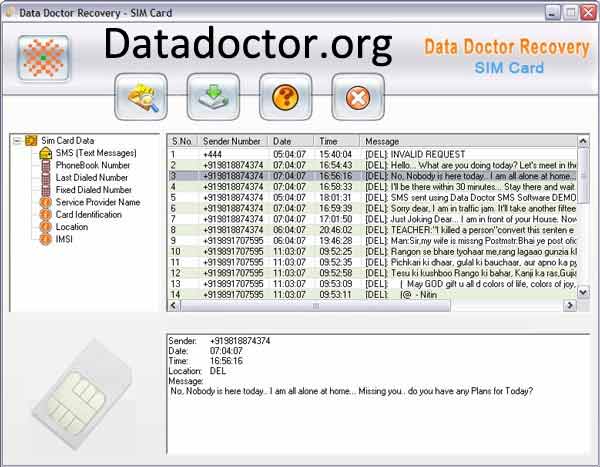Select row 3 'No, Nobody is here today'
The height and width of the screenshot is (467, 600).
pos(372,176)
